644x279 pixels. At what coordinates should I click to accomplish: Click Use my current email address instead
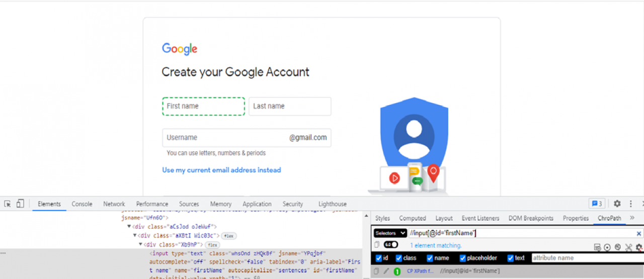[221, 170]
